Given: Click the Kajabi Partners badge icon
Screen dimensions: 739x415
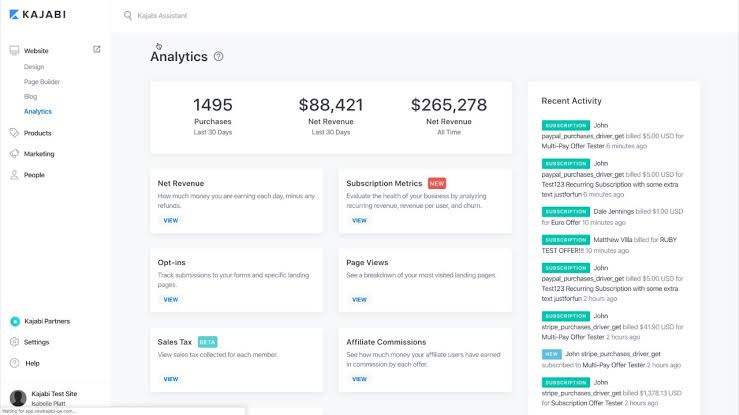Looking at the screenshot, I should pos(15,321).
